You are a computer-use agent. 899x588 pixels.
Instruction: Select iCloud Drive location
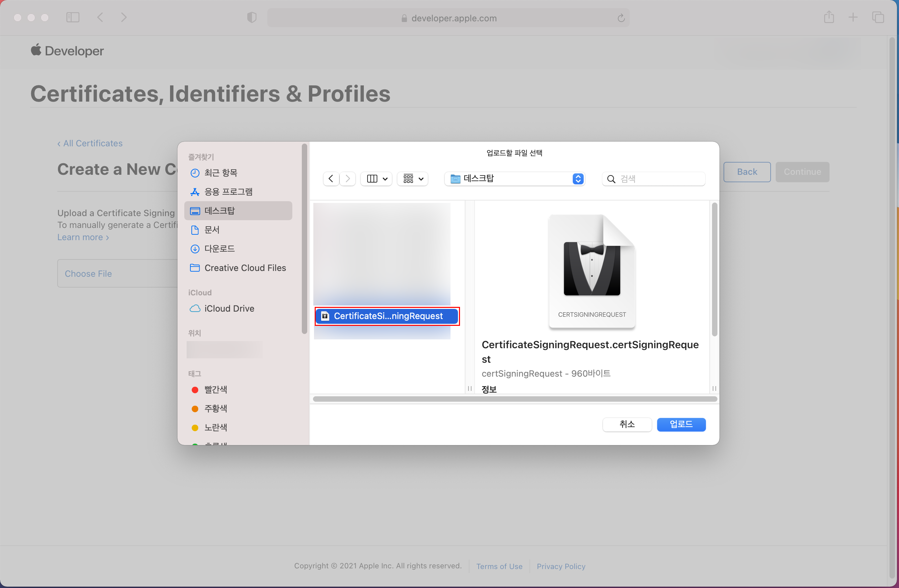(x=229, y=309)
